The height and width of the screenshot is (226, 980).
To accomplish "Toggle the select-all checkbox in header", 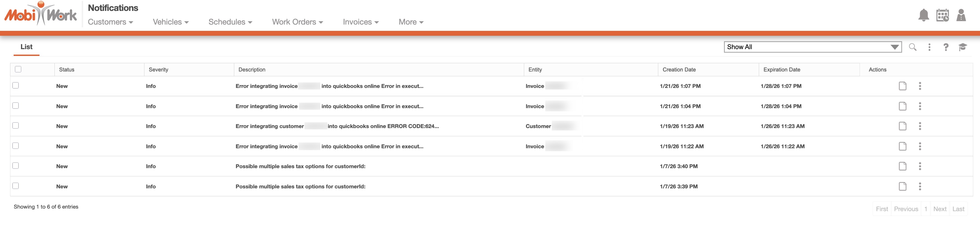I will click(x=18, y=69).
